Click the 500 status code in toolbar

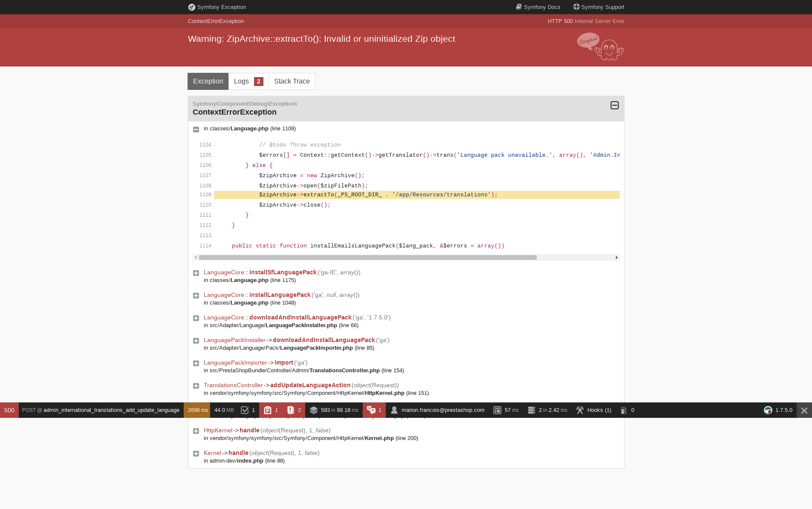pos(9,410)
